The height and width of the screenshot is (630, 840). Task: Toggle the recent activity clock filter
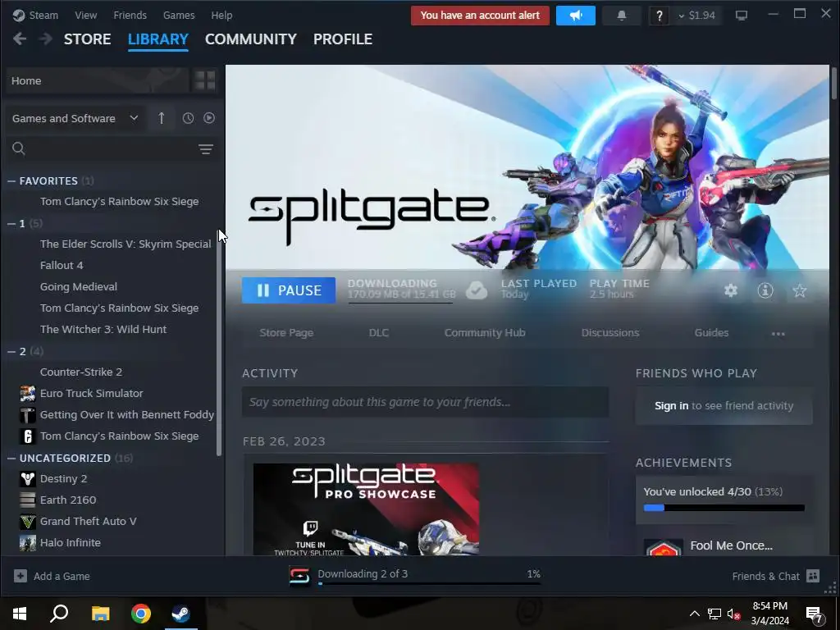(188, 118)
